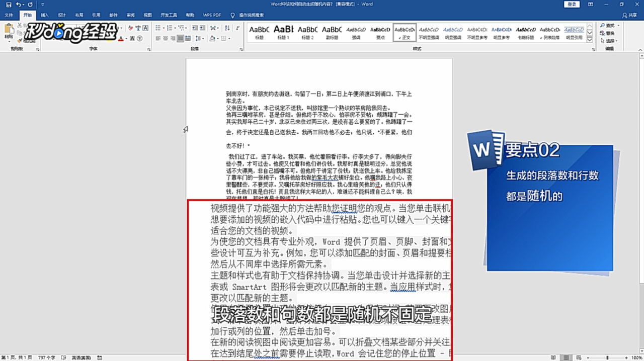Save the document from quick access toolbar
The width and height of the screenshot is (644, 361).
[x=9, y=5]
